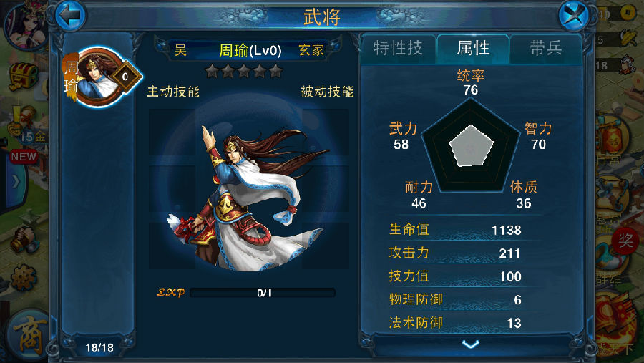This screenshot has height=363, width=644.
Task: Tap the EXP progress bar
Action: [x=263, y=293]
